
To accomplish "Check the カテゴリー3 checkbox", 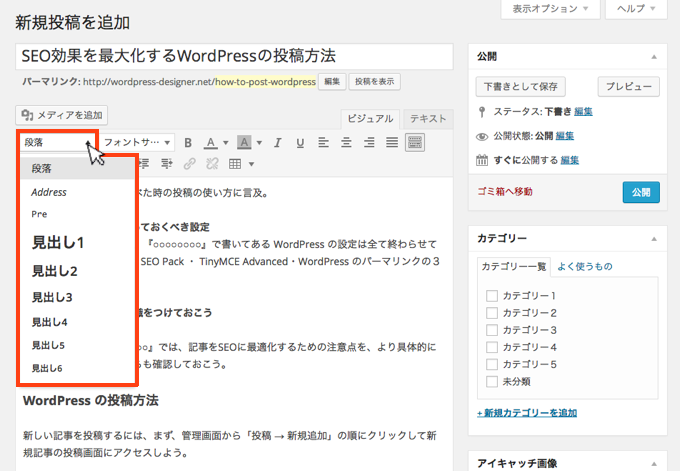I will 492,330.
